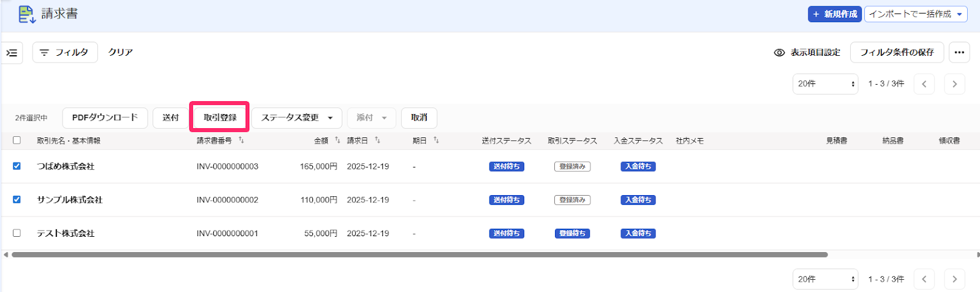Click the 領収書 column header
Viewport: 980px width, 292px height.
point(949,140)
